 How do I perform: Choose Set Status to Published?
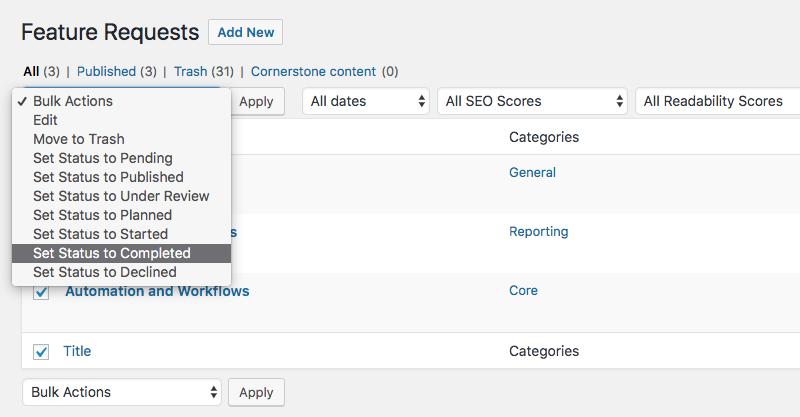pos(108,177)
